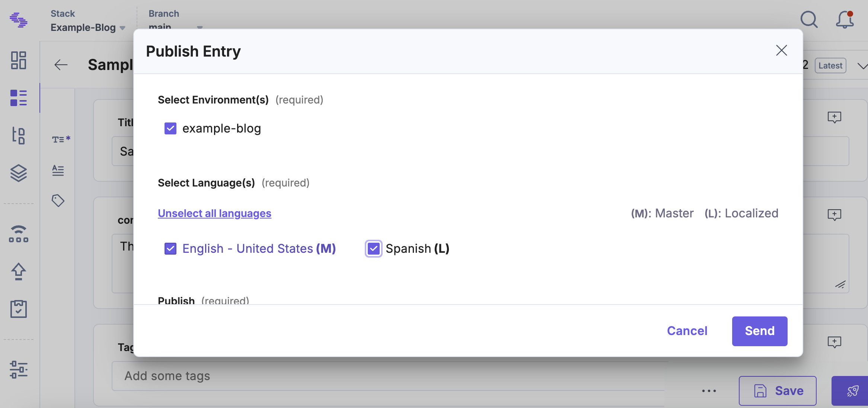Expand the version Latest chevron
This screenshot has height=408, width=868.
(x=862, y=66)
